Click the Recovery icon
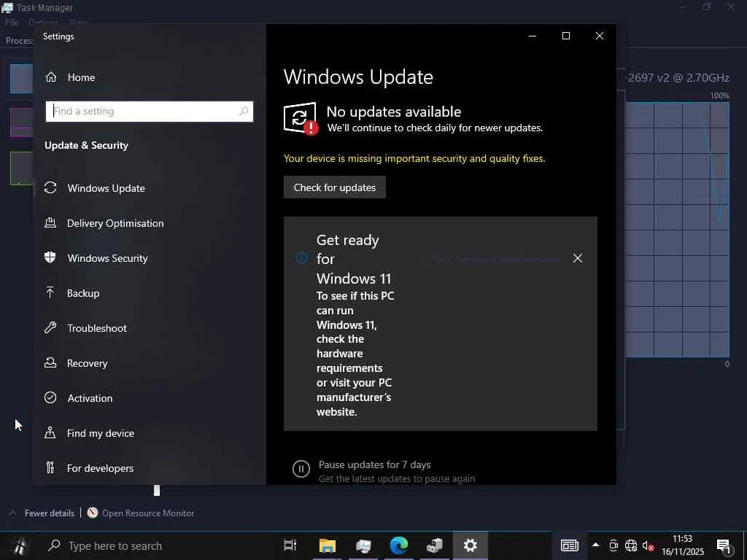 click(x=50, y=362)
